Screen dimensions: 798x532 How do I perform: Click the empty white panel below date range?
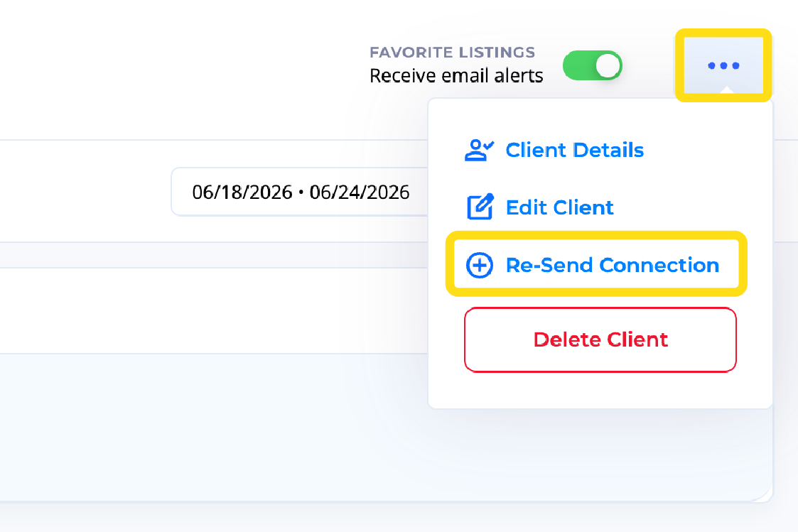(214, 310)
